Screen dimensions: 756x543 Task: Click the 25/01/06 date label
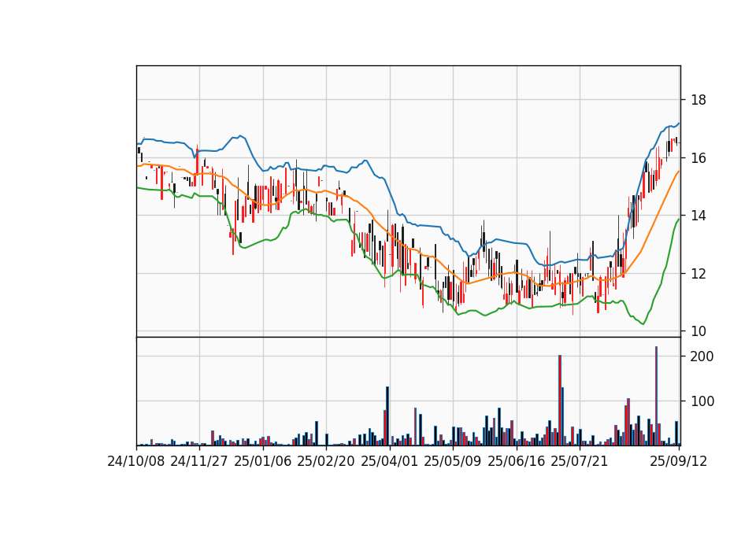coord(263,461)
